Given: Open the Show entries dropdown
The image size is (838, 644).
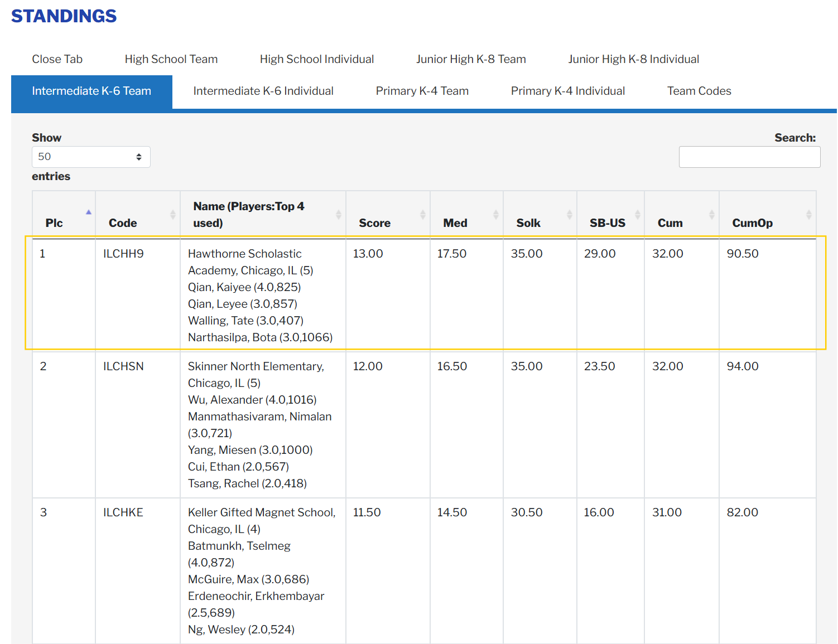Looking at the screenshot, I should [x=91, y=157].
